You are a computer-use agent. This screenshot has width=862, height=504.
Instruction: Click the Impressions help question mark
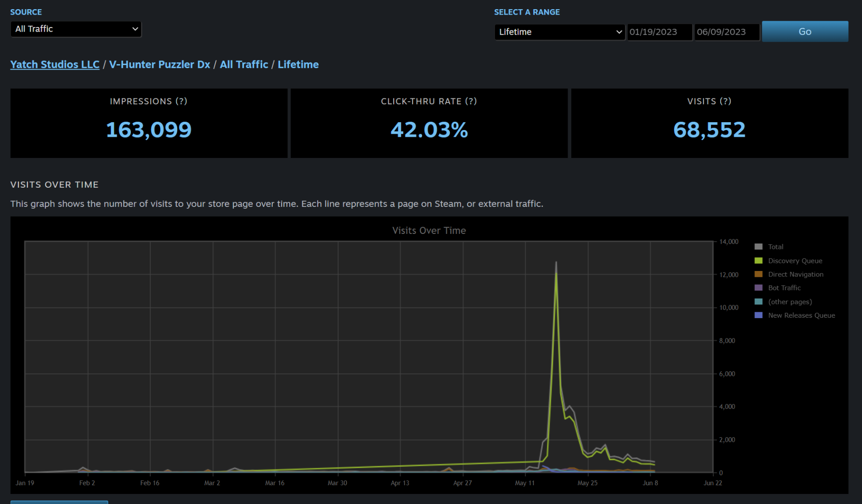point(181,101)
